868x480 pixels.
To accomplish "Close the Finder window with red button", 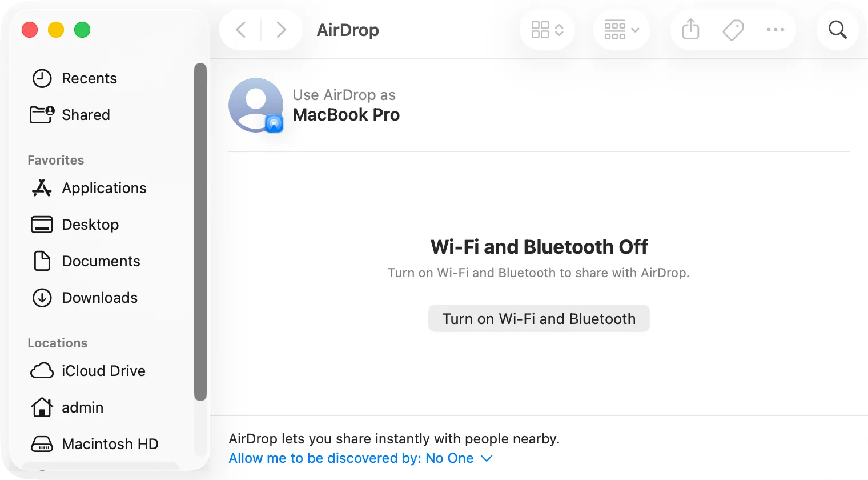I will pos(30,30).
